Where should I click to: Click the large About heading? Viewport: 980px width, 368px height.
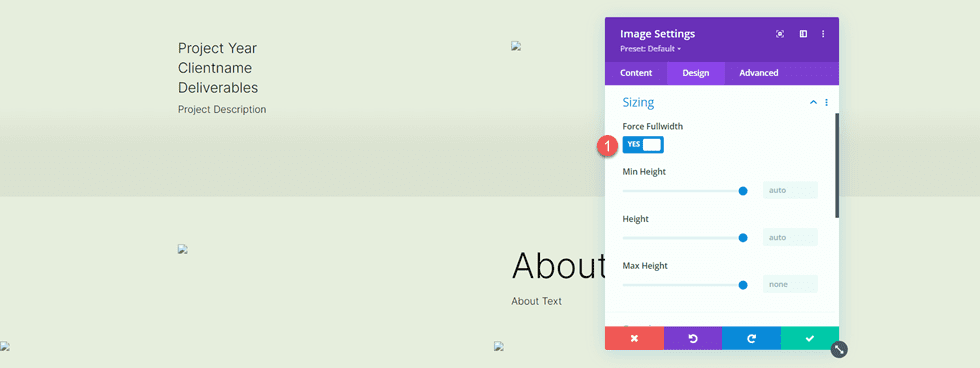pos(558,265)
